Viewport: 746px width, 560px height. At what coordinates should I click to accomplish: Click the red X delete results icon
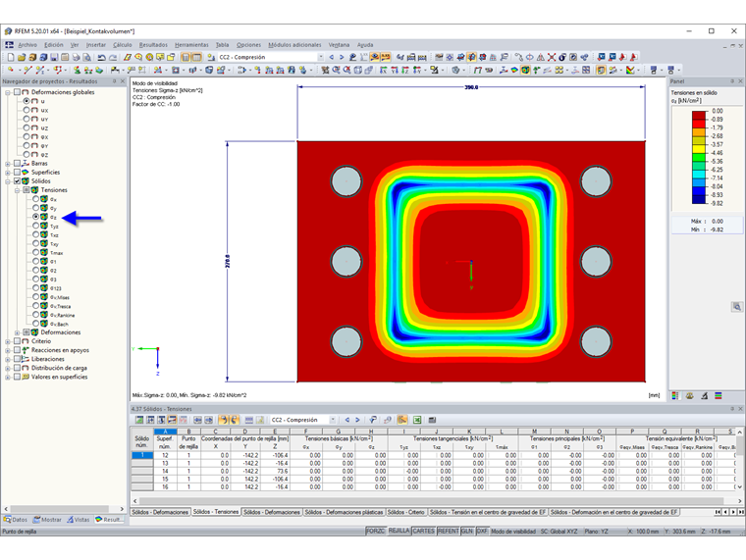pyautogui.click(x=552, y=57)
